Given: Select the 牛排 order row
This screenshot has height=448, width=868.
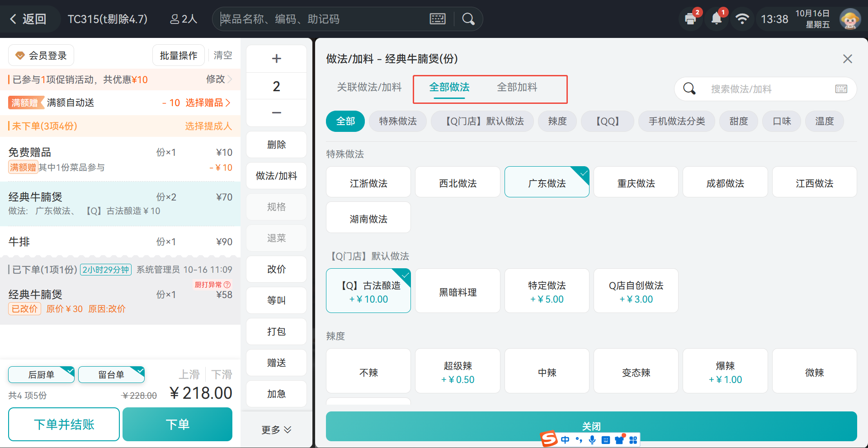Looking at the screenshot, I should (120, 242).
